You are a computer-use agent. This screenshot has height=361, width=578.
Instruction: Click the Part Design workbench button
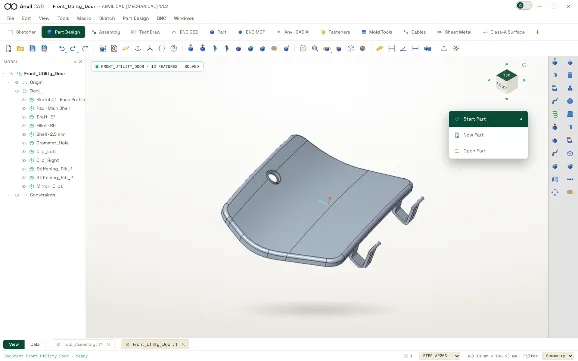63,32
